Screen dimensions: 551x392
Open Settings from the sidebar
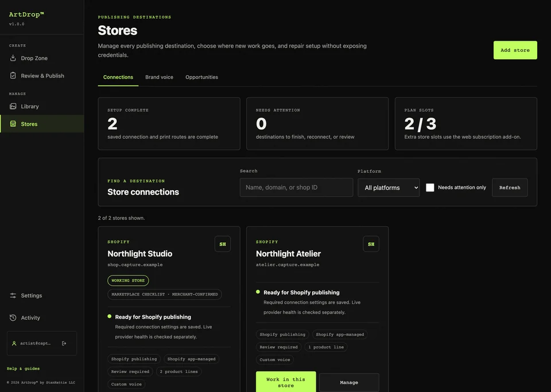pyautogui.click(x=42, y=296)
